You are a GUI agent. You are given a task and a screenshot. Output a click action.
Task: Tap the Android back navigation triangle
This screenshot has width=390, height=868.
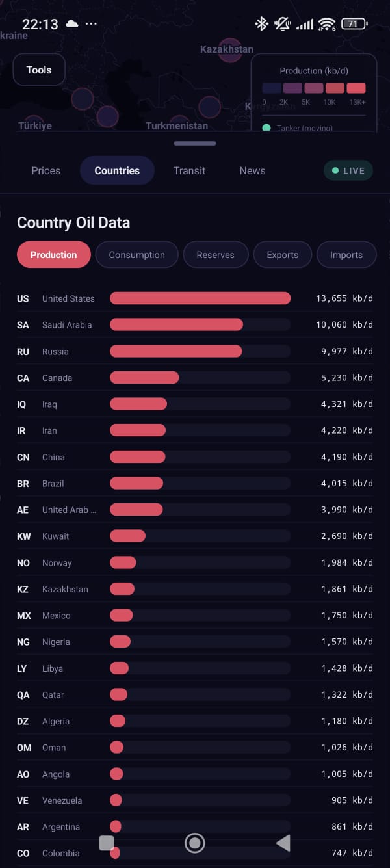[x=283, y=843]
